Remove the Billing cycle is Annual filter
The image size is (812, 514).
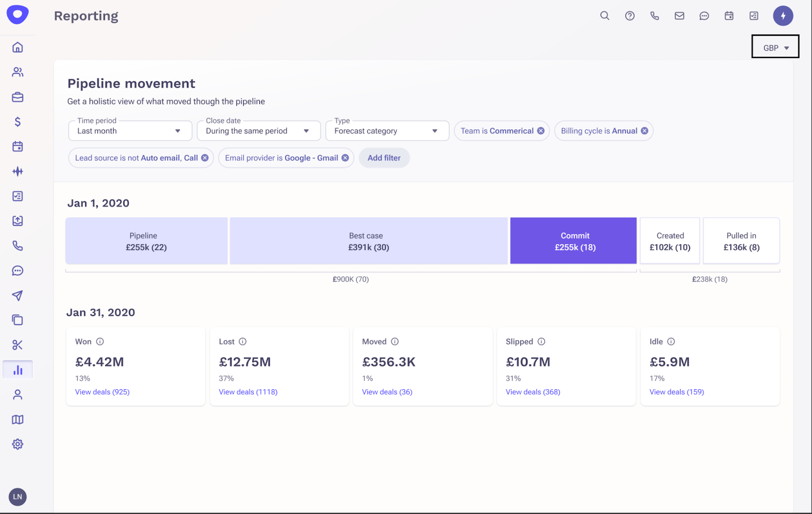(x=645, y=131)
